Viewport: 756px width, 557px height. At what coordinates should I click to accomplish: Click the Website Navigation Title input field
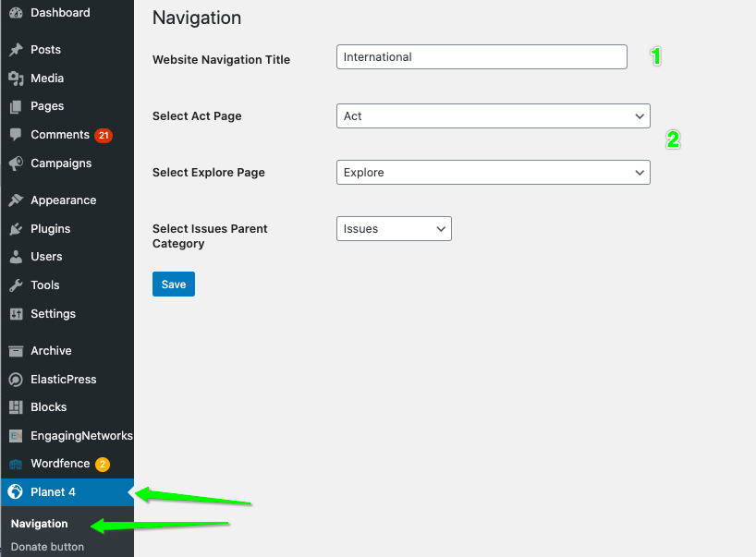click(482, 57)
